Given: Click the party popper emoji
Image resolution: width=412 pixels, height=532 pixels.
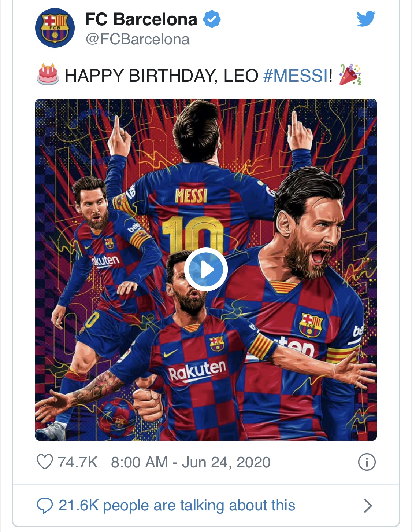Looking at the screenshot, I should (350, 74).
